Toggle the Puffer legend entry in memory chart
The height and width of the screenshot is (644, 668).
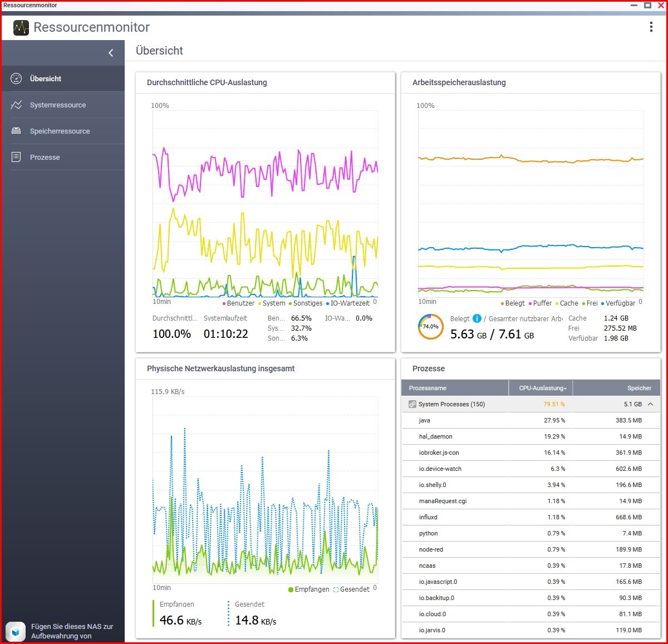click(540, 303)
